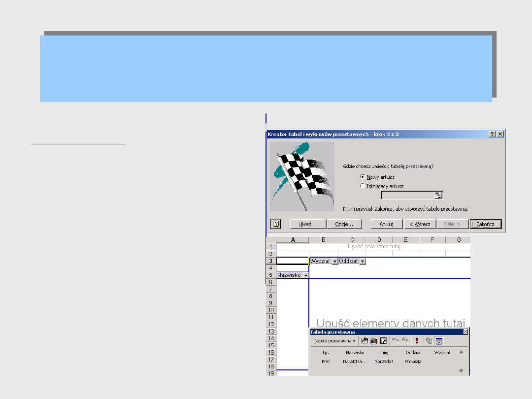This screenshot has width=532, height=399.
Task: Select the "Nowy arkusz" radio option
Action: (x=363, y=177)
